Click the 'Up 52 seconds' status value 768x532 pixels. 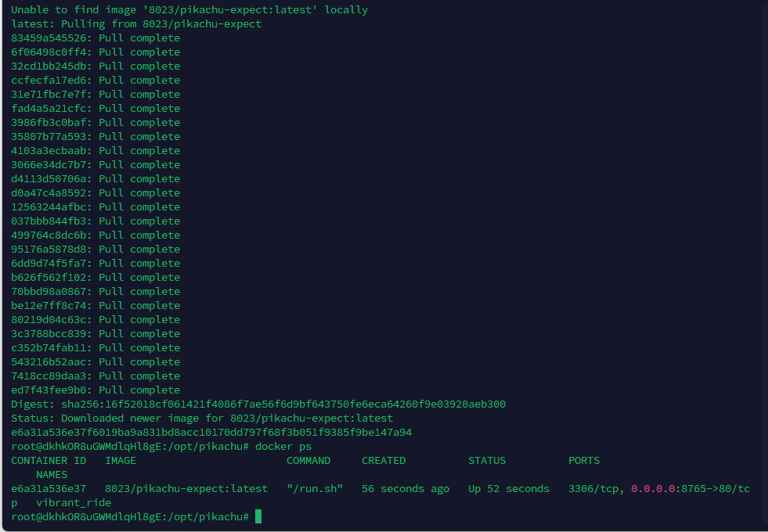coord(509,489)
